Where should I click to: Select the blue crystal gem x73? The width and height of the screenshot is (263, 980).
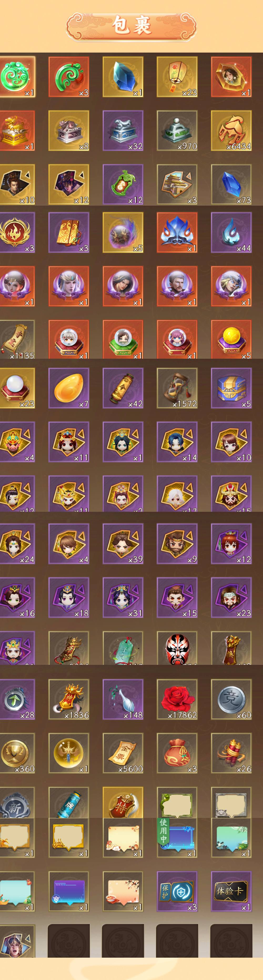click(x=231, y=185)
